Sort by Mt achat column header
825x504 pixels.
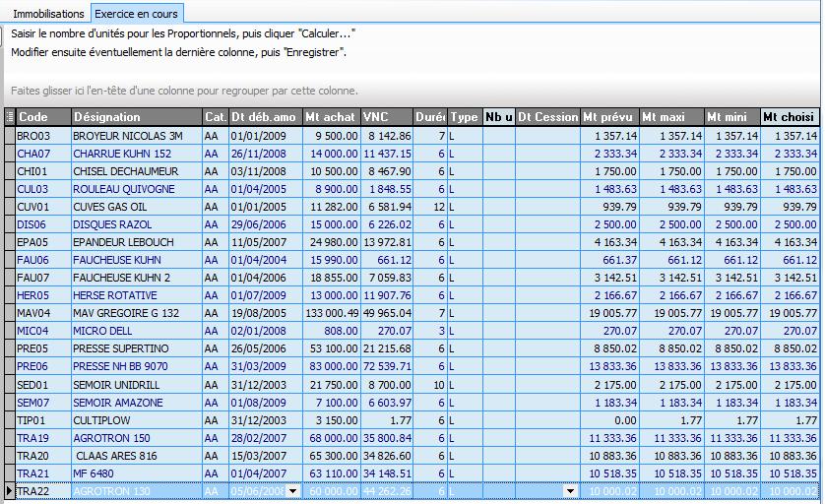point(331,117)
